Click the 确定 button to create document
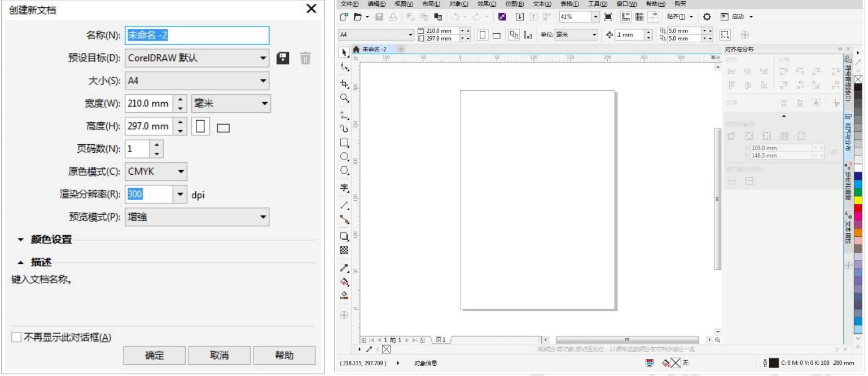Viewport: 868px width, 376px height. click(154, 355)
